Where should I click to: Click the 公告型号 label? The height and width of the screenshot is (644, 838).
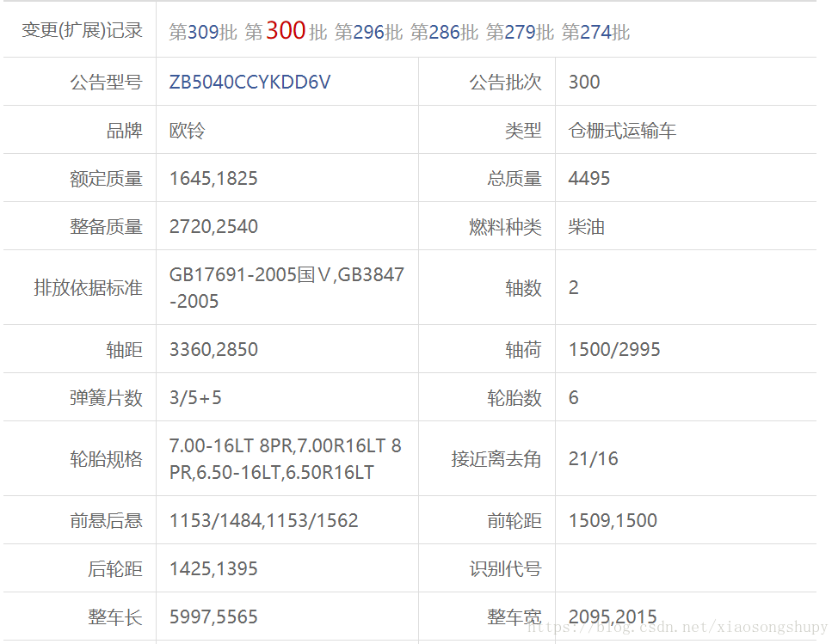[x=107, y=83]
